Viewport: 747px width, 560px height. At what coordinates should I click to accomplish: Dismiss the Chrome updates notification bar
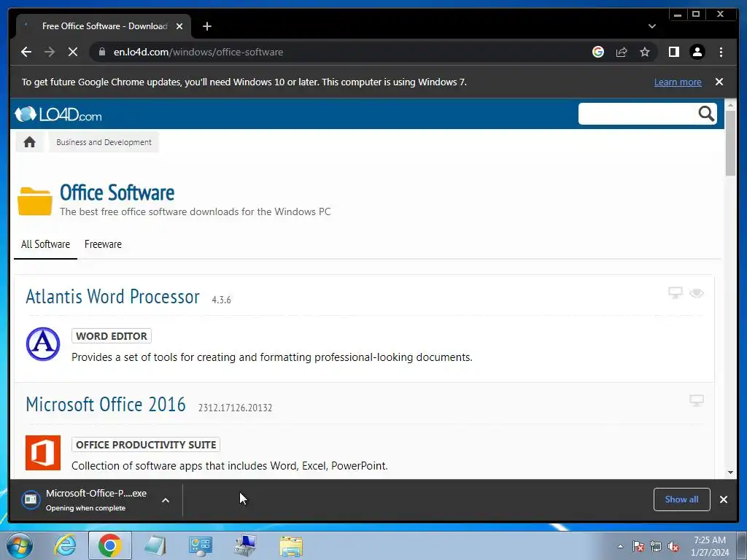[x=719, y=82]
